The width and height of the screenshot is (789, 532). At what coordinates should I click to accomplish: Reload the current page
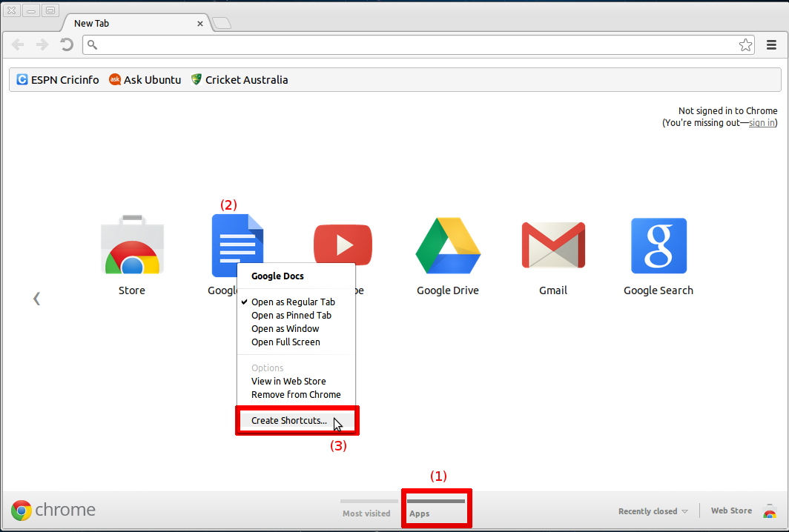point(67,44)
